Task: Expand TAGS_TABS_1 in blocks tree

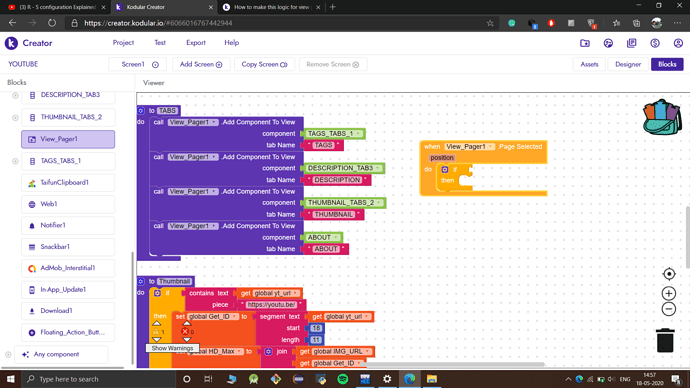Action: click(x=15, y=161)
